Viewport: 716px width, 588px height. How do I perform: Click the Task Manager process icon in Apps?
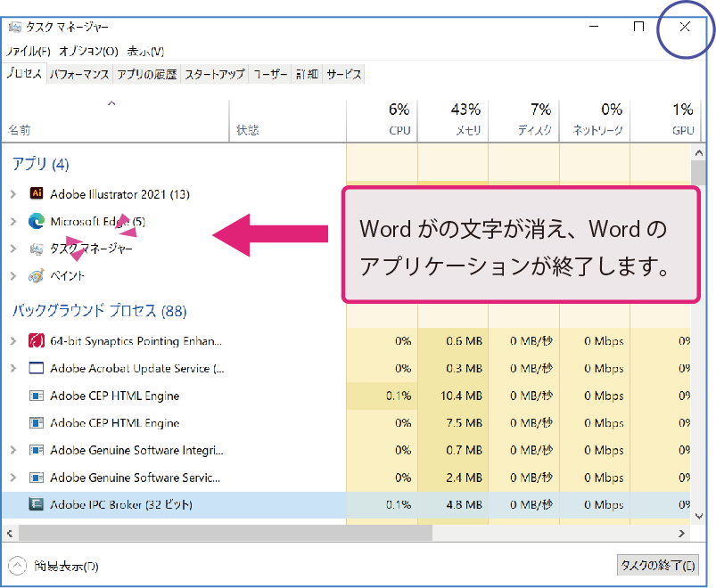tap(37, 249)
